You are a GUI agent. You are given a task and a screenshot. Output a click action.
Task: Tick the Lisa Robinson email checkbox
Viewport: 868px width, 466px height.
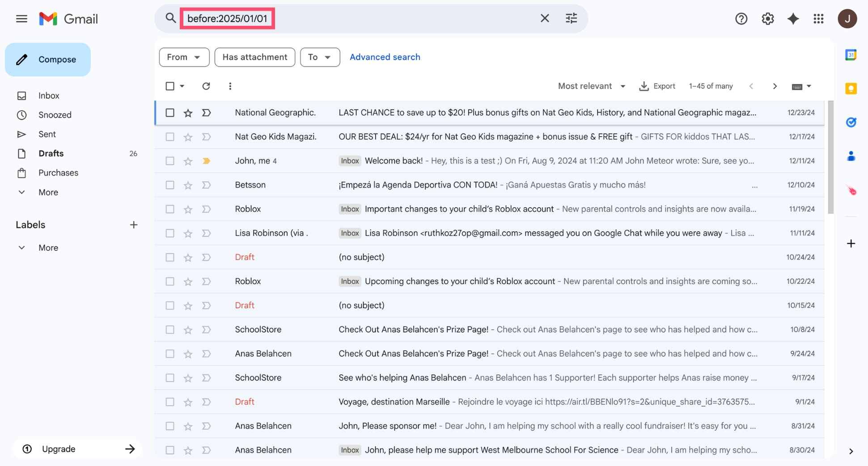[x=170, y=233]
